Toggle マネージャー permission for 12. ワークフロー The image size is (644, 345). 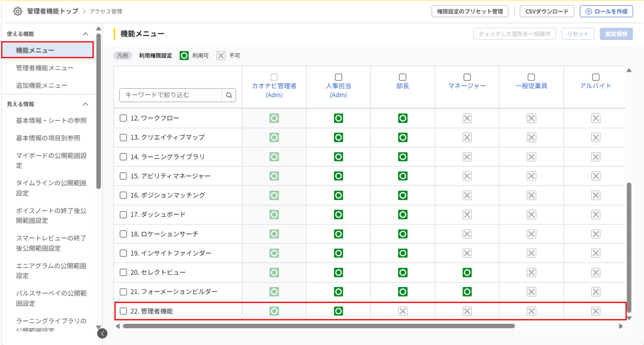(x=467, y=118)
